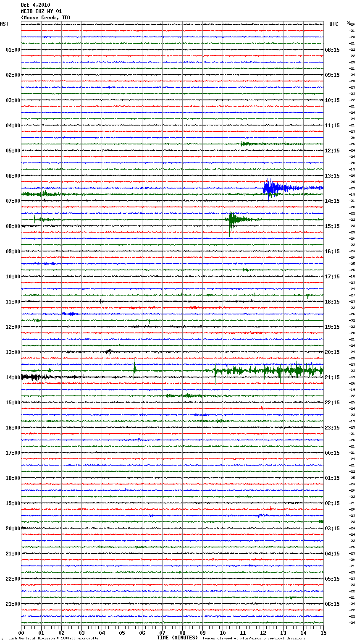Viewport: 357px width, 644px height.
Task: Select the '10:00' MST row label
Action: 13,277
